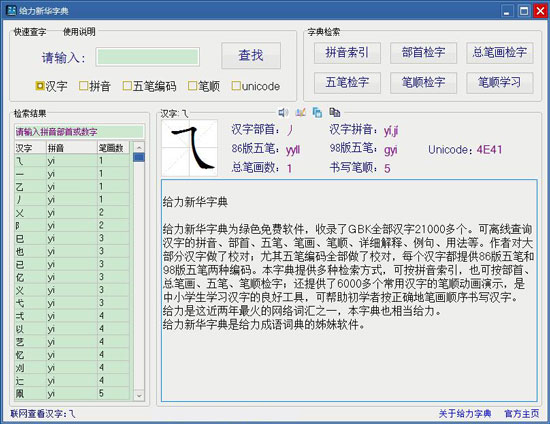Click the results list scroll down arrow

(x=139, y=395)
